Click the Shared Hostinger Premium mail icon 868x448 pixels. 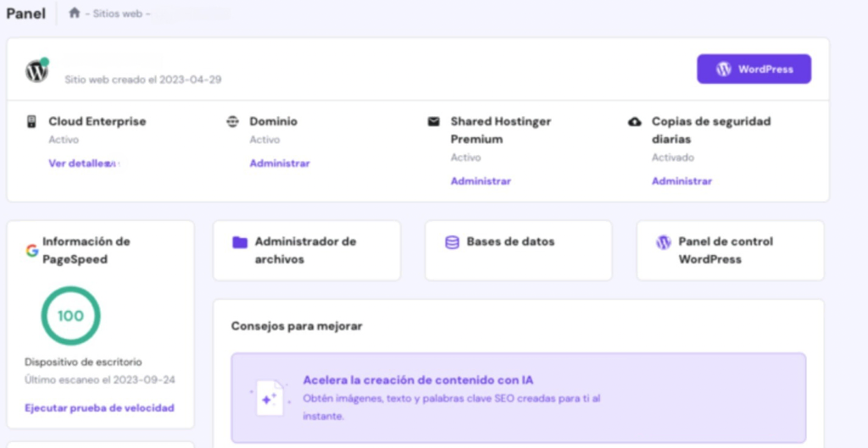pos(434,122)
